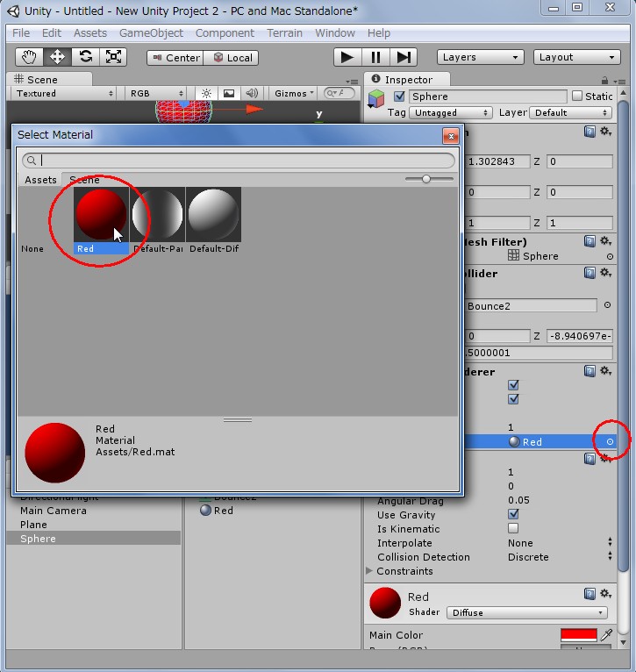Switch to the Assets tab in Select Material

click(40, 180)
